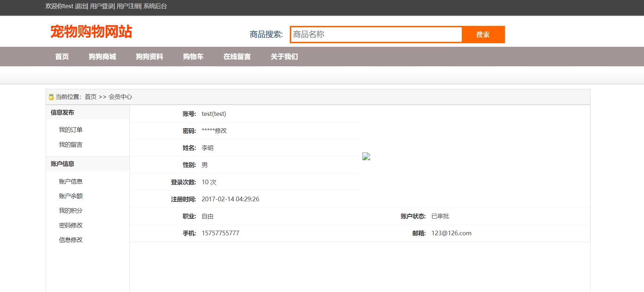Viewport: 644px width, 292px height.
Task: Go to 系统后台 admin link
Action: tap(155, 6)
